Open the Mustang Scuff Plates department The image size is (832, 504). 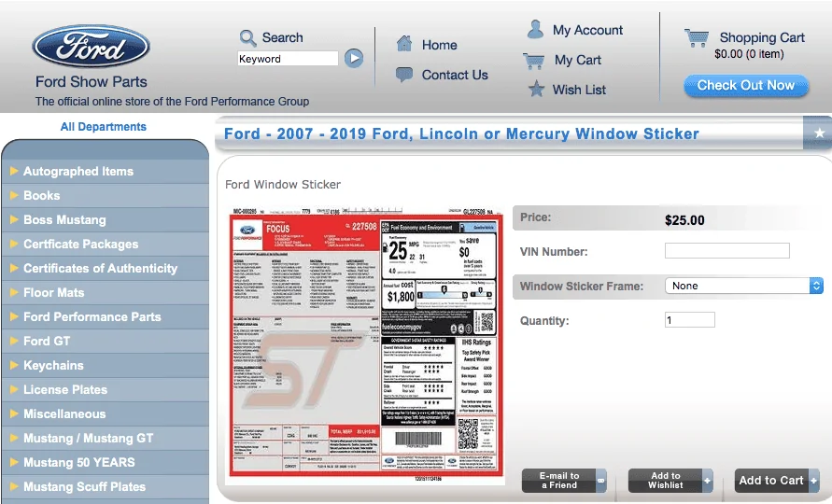(84, 487)
